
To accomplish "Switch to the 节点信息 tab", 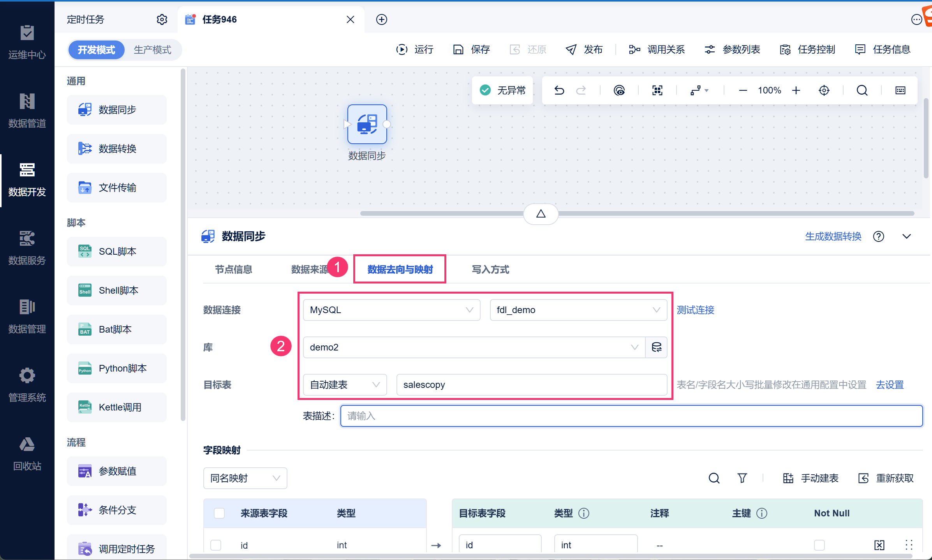I will click(233, 269).
